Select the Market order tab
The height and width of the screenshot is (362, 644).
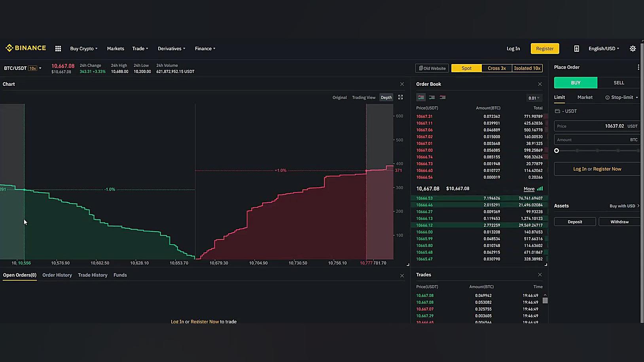(x=585, y=97)
